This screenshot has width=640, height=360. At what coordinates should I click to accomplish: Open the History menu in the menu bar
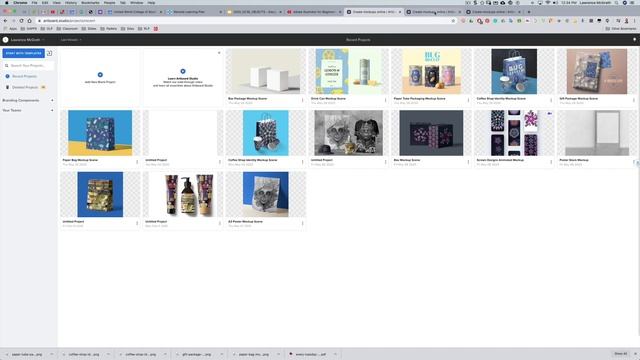point(71,2)
